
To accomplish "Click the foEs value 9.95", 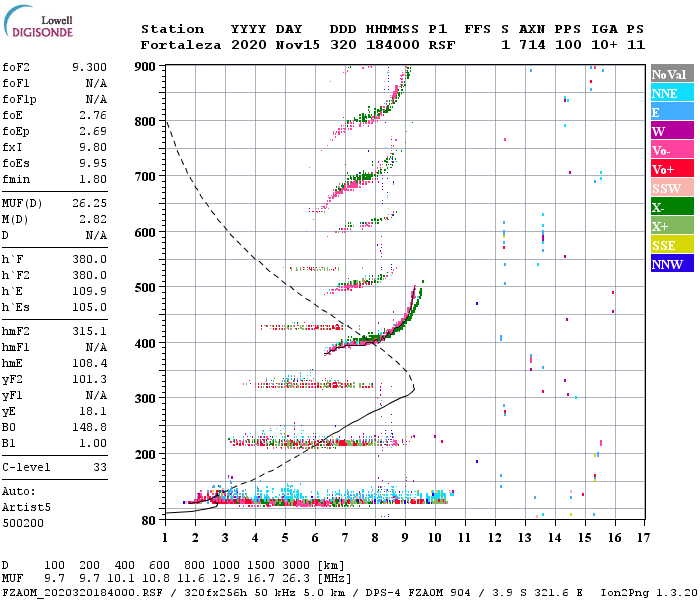I will (93, 163).
